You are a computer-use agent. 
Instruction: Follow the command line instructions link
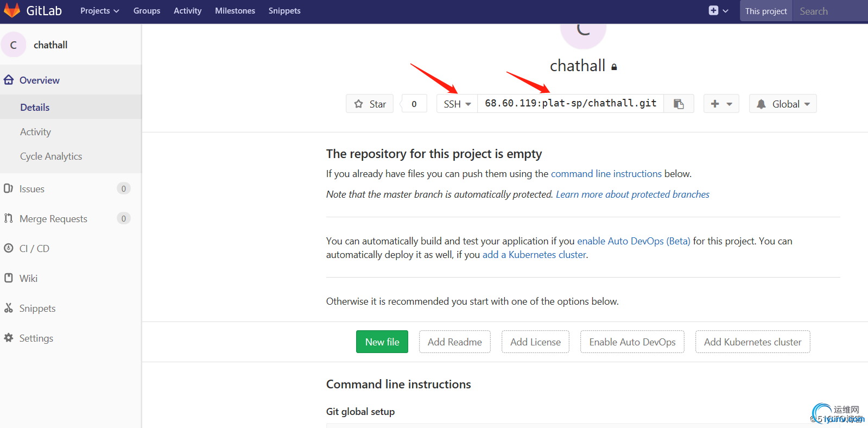click(x=606, y=174)
